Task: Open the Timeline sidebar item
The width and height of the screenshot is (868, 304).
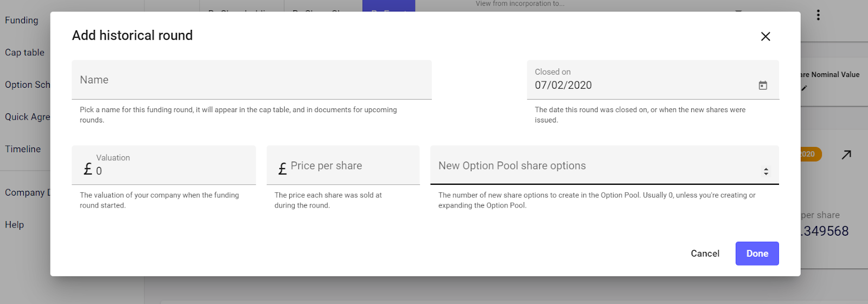Action: [23, 149]
